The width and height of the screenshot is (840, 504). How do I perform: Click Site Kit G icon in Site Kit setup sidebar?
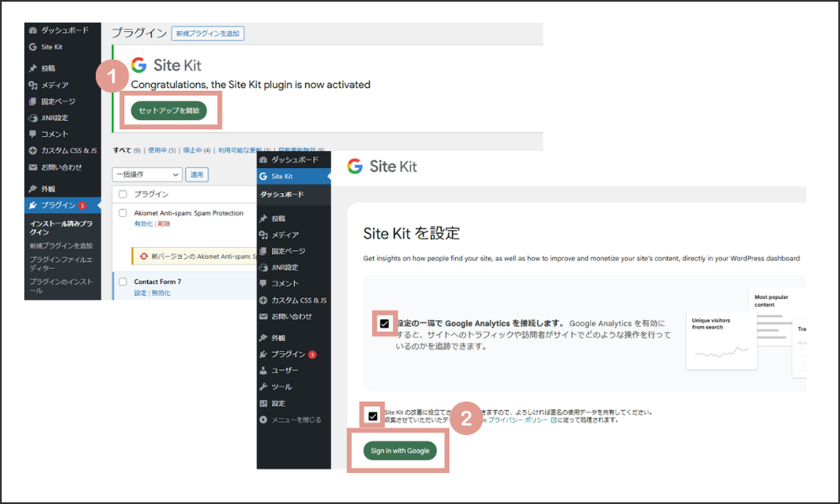pyautogui.click(x=263, y=176)
